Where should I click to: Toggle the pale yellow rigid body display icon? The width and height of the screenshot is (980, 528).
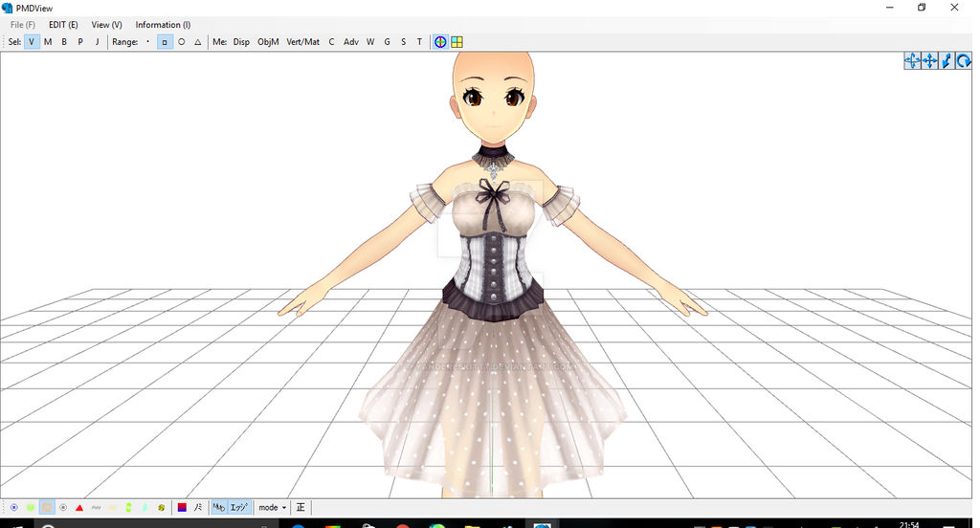click(x=113, y=507)
